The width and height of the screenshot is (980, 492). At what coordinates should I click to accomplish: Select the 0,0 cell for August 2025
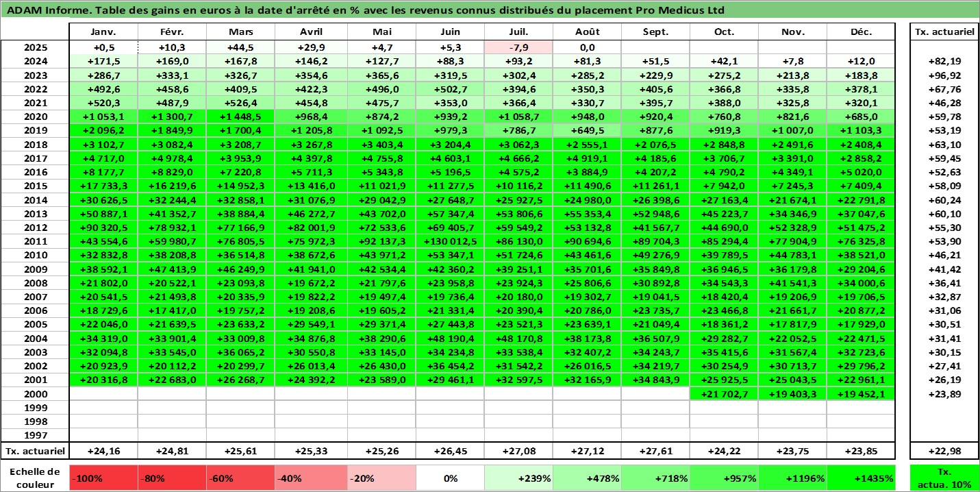(x=587, y=47)
